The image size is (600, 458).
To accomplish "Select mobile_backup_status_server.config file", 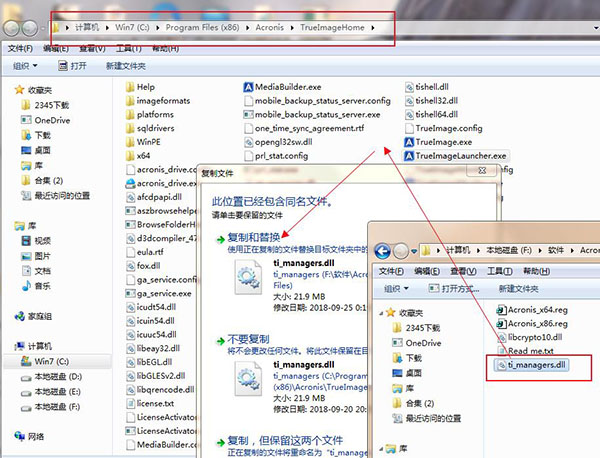I will click(317, 101).
